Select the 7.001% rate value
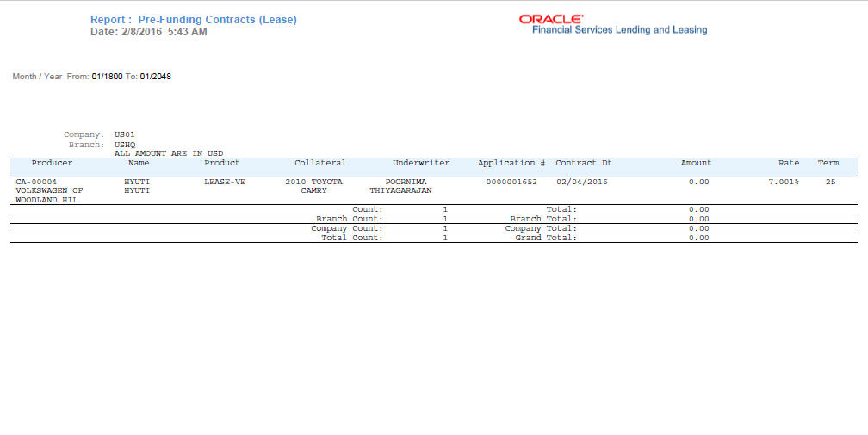 tap(784, 182)
